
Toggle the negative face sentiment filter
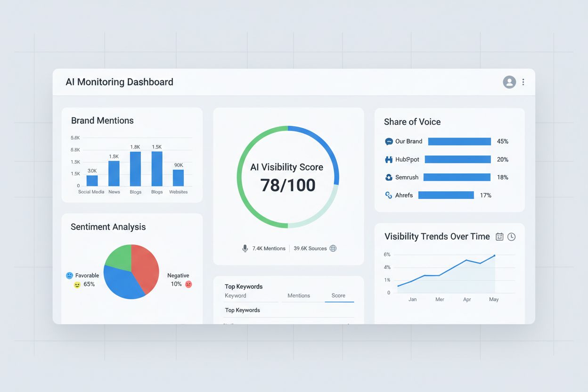click(x=188, y=285)
